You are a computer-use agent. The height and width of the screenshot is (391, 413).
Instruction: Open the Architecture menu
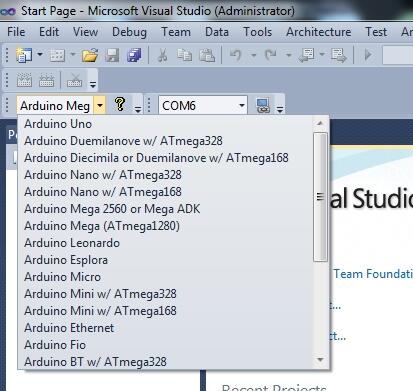point(319,32)
